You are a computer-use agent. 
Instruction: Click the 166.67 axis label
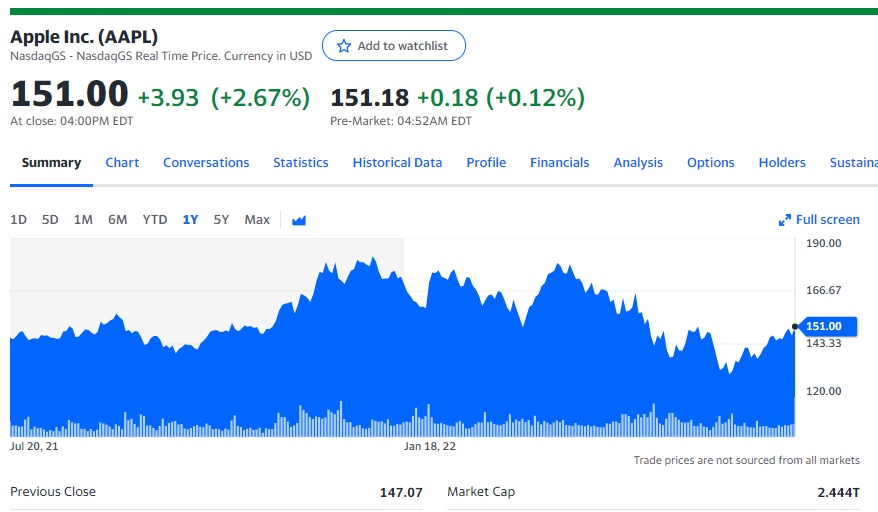(823, 290)
